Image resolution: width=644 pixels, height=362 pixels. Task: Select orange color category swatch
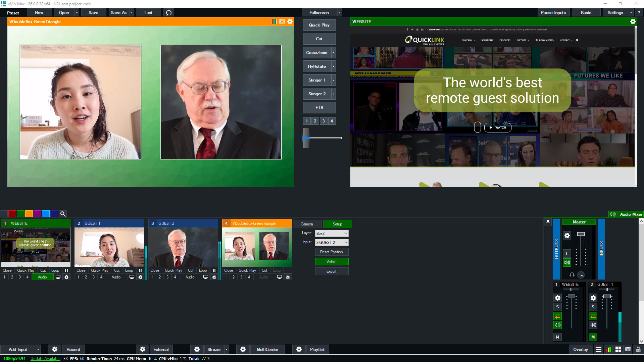pos(29,214)
